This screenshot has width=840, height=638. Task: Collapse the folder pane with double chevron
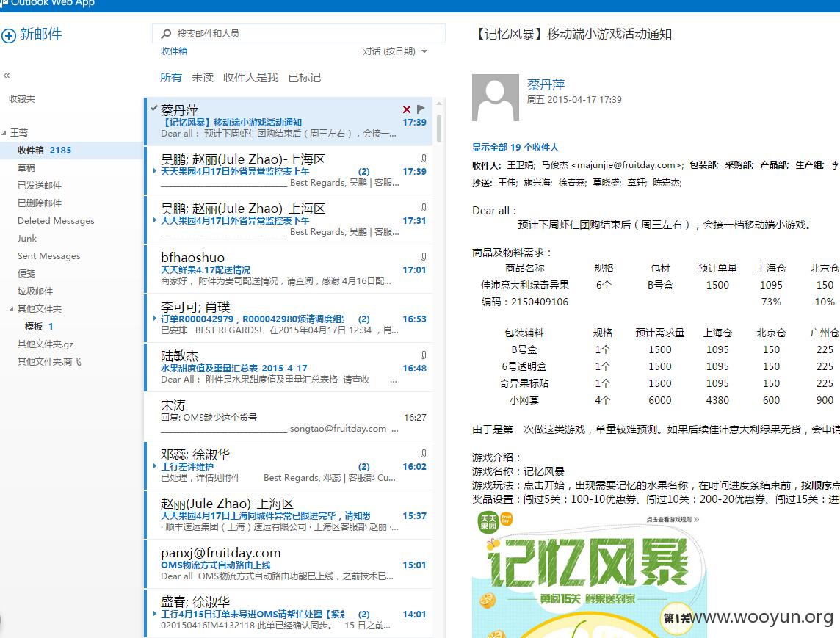tap(7, 76)
